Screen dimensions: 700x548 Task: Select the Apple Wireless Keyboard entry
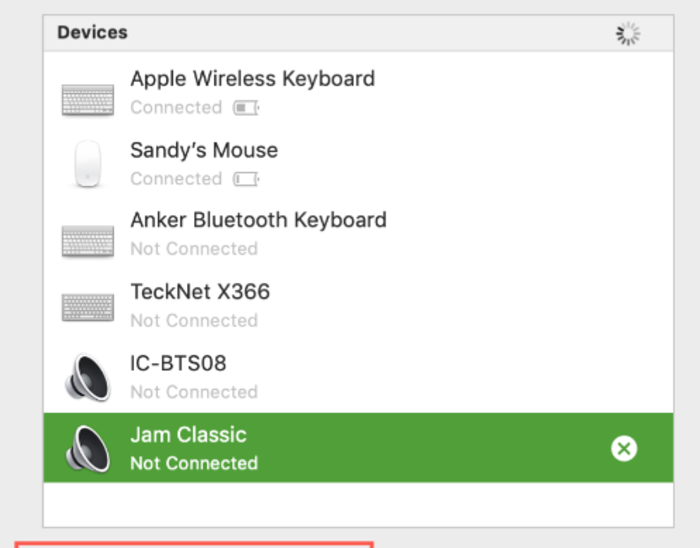[x=358, y=92]
